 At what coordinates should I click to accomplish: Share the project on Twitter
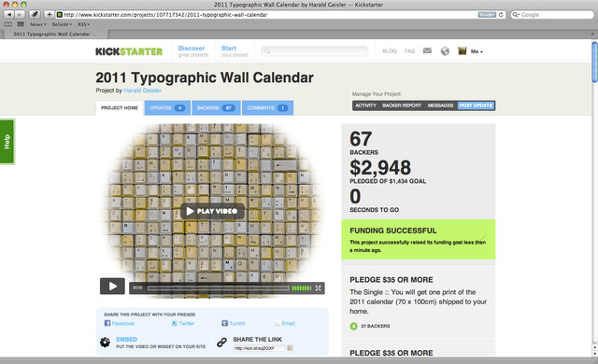(x=183, y=323)
